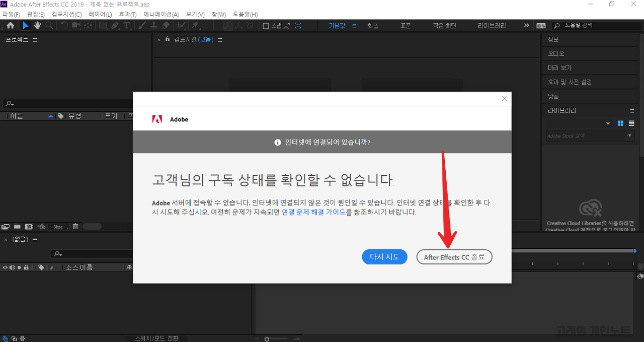Click the World Axis mode icon

pyautogui.click(x=239, y=26)
